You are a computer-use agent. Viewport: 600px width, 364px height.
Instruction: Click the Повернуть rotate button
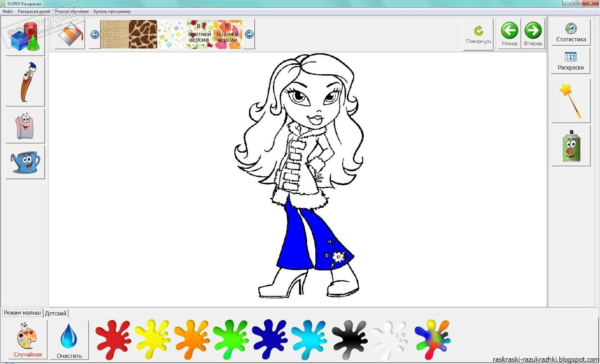[478, 34]
